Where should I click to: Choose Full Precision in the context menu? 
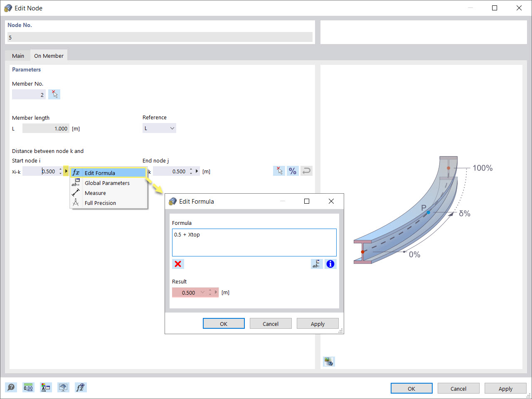tap(100, 203)
